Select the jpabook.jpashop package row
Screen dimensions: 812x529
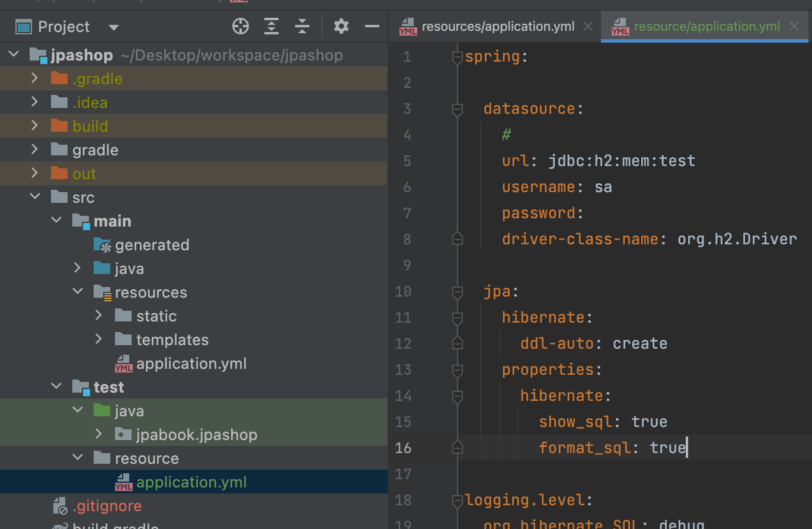pyautogui.click(x=194, y=434)
